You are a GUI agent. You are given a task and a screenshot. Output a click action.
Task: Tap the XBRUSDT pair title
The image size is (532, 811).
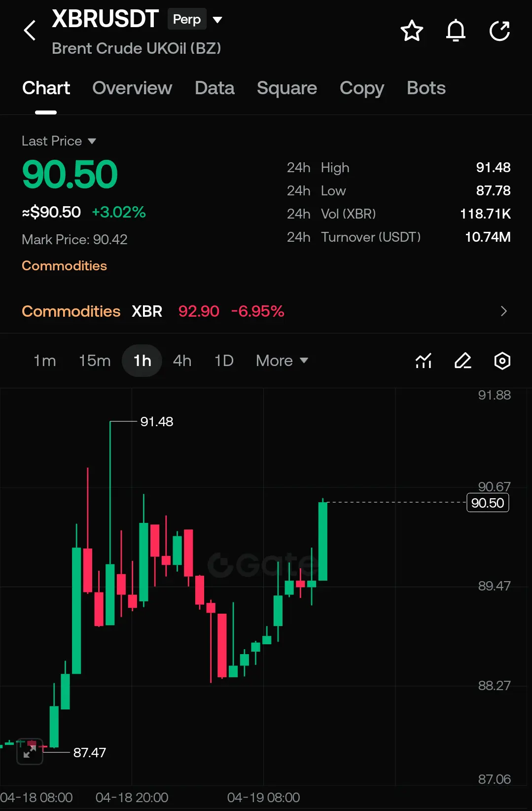pos(105,19)
